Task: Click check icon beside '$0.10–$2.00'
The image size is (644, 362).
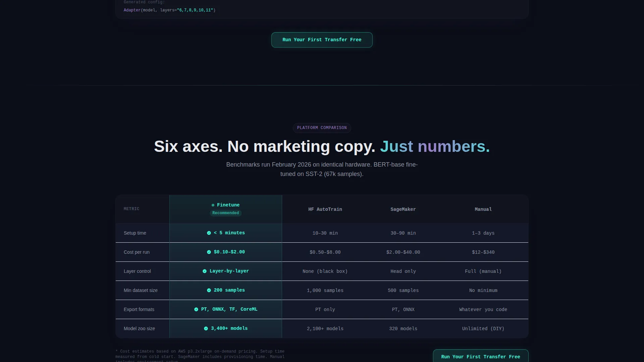Action: [209, 252]
